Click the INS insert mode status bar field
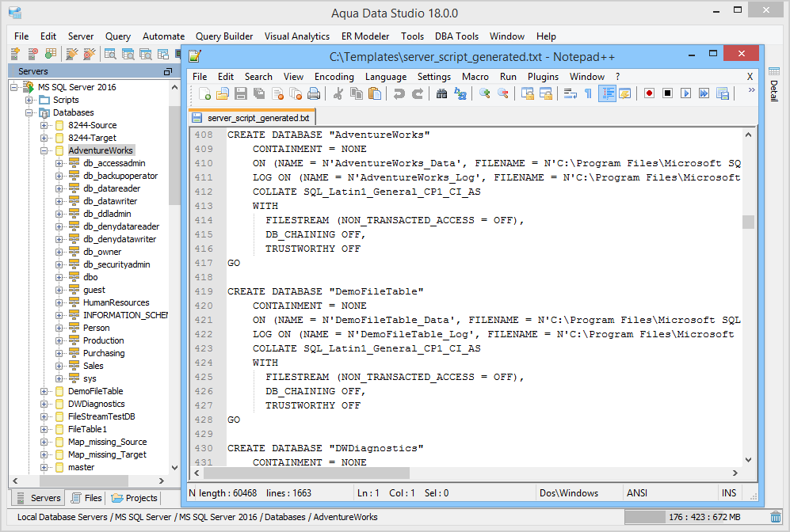 [729, 493]
